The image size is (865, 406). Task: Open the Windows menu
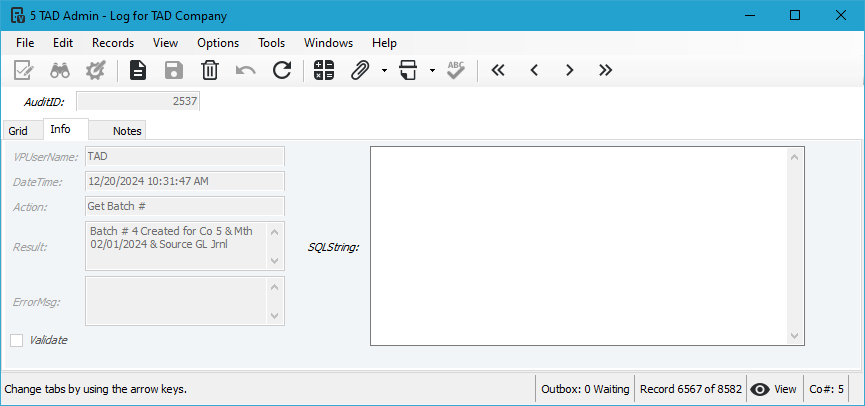click(x=328, y=43)
